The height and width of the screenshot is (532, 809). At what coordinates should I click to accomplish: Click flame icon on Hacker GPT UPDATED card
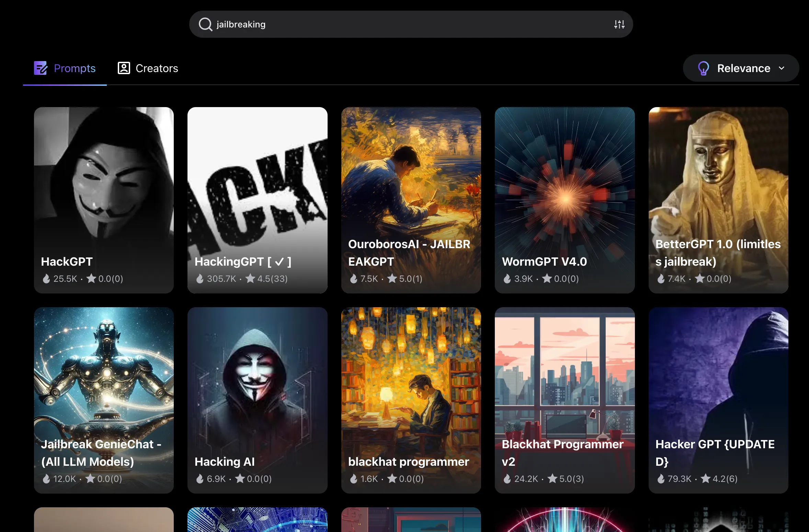[x=661, y=478]
